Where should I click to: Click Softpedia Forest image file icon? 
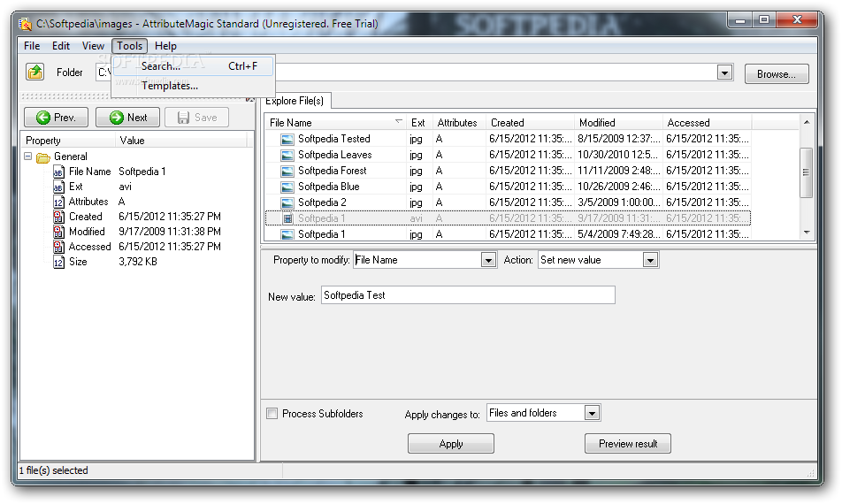click(287, 172)
